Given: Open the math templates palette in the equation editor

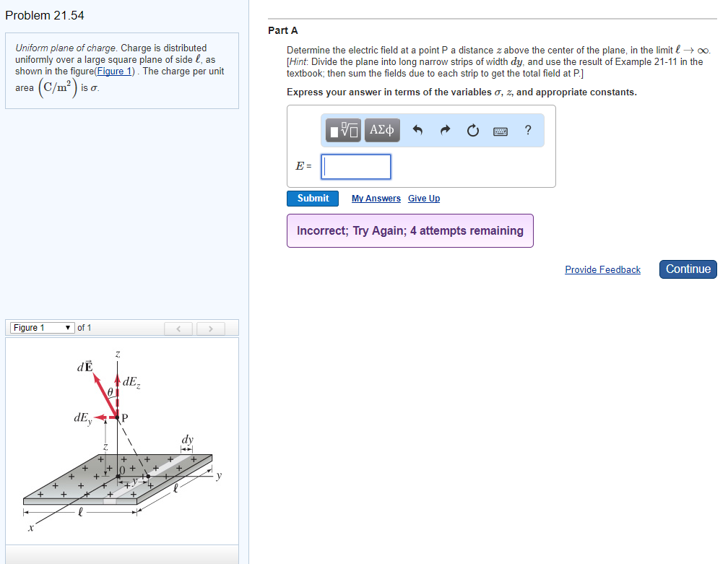Looking at the screenshot, I should click(342, 130).
